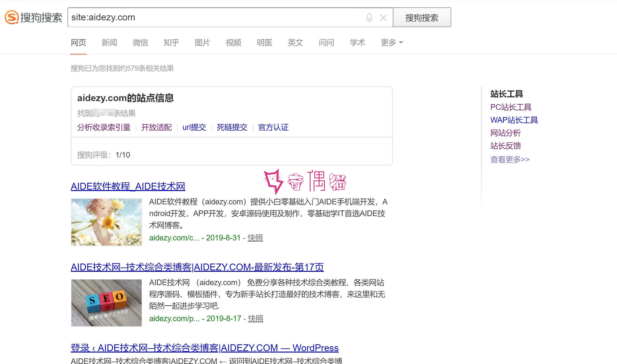Open the 知乎 tab

(171, 42)
